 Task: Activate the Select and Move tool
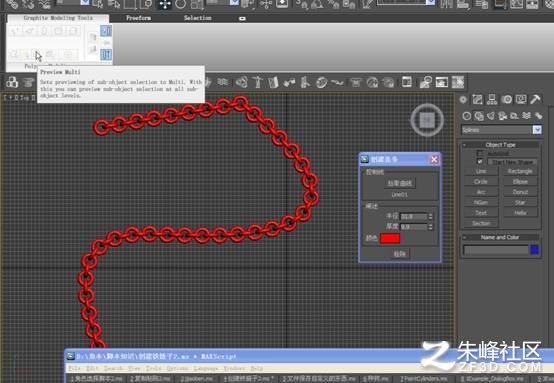165,4
